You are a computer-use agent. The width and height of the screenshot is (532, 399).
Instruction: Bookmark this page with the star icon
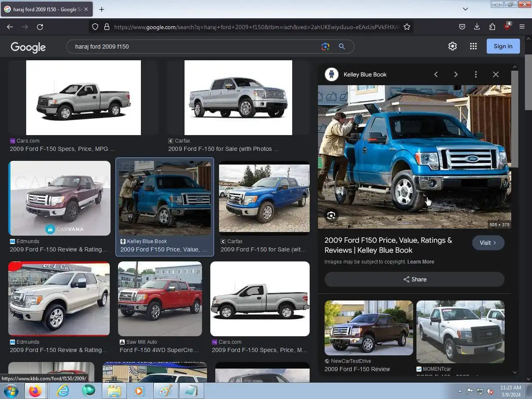pos(407,27)
